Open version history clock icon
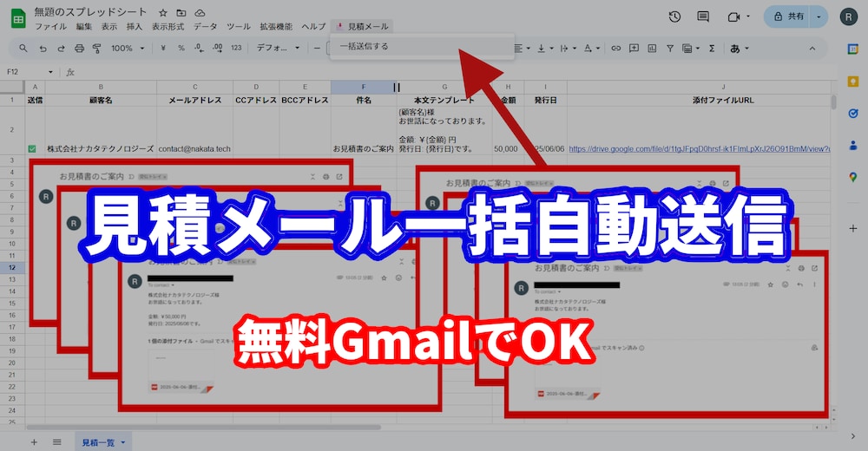This screenshot has height=451, width=868. [674, 16]
